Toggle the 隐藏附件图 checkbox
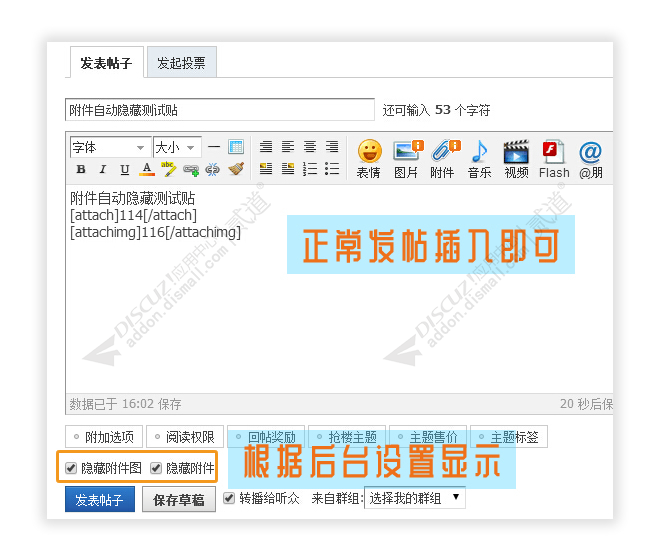Viewport: 660px width, 560px height. 71,468
